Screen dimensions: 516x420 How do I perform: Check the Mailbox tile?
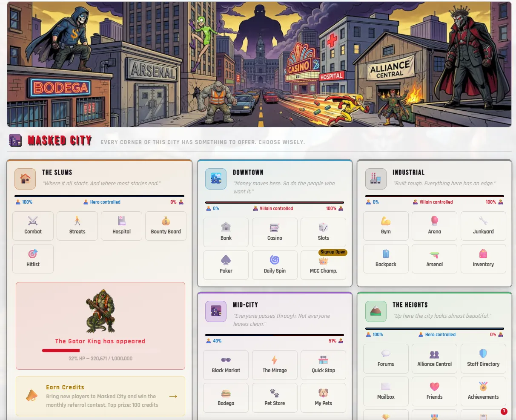coord(386,391)
